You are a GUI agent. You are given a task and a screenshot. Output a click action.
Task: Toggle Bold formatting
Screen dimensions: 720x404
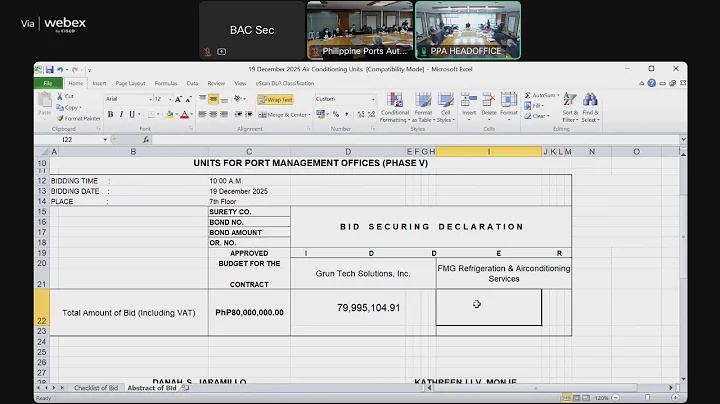[x=110, y=114]
